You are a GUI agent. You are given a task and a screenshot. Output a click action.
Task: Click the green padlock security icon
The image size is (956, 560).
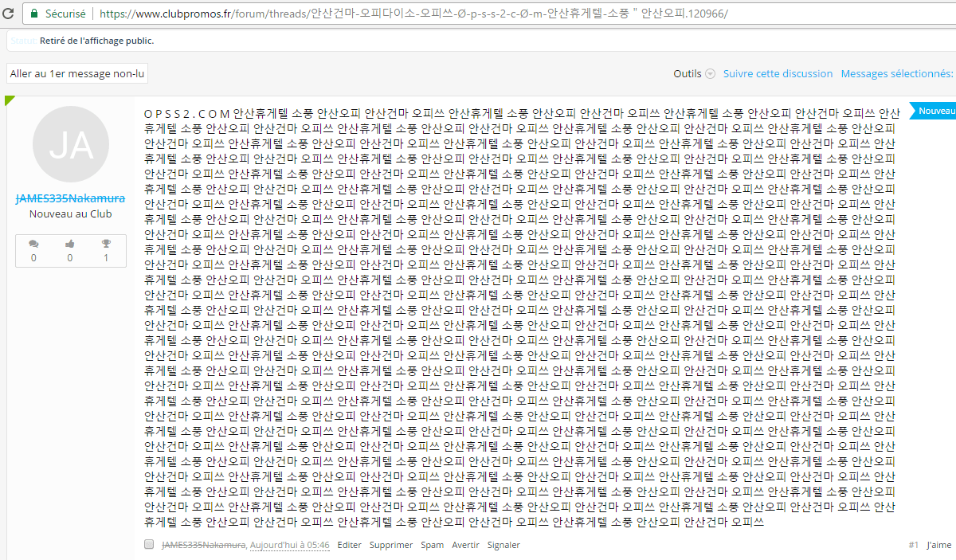tap(33, 14)
